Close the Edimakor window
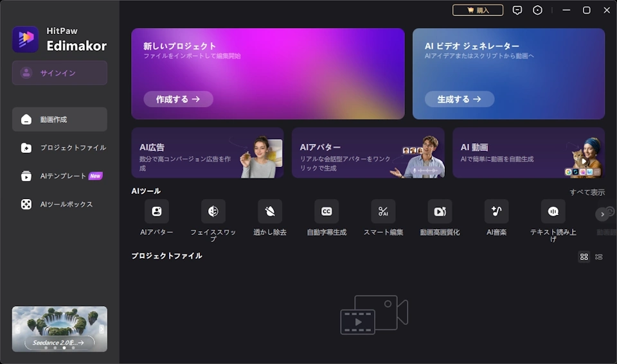 (607, 10)
